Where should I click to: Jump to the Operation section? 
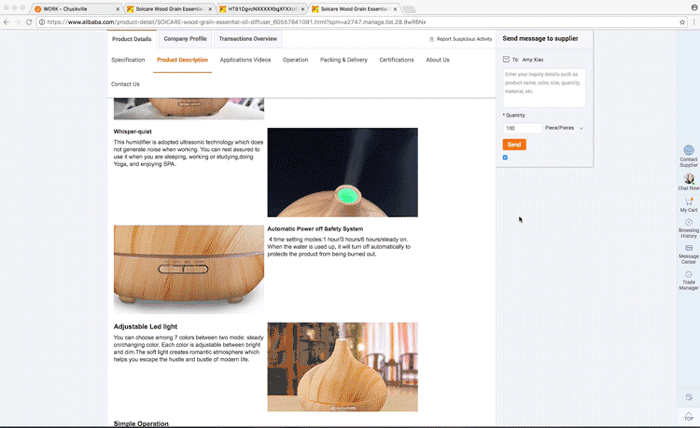click(295, 60)
